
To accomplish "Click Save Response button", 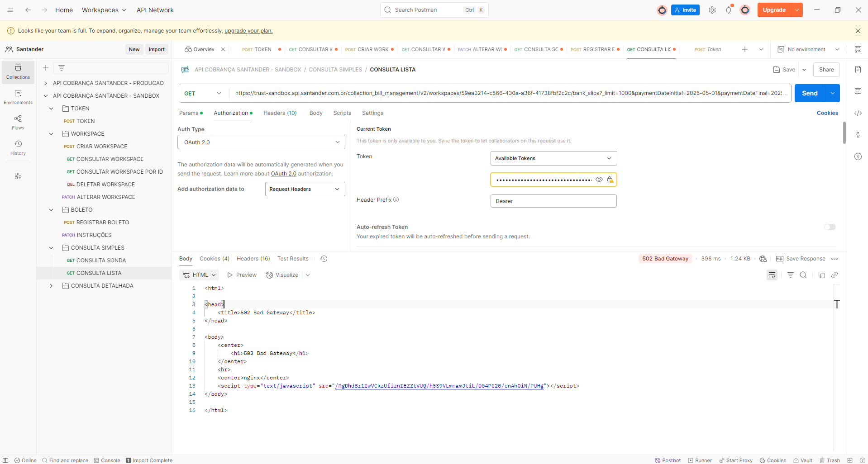I will [x=801, y=259].
